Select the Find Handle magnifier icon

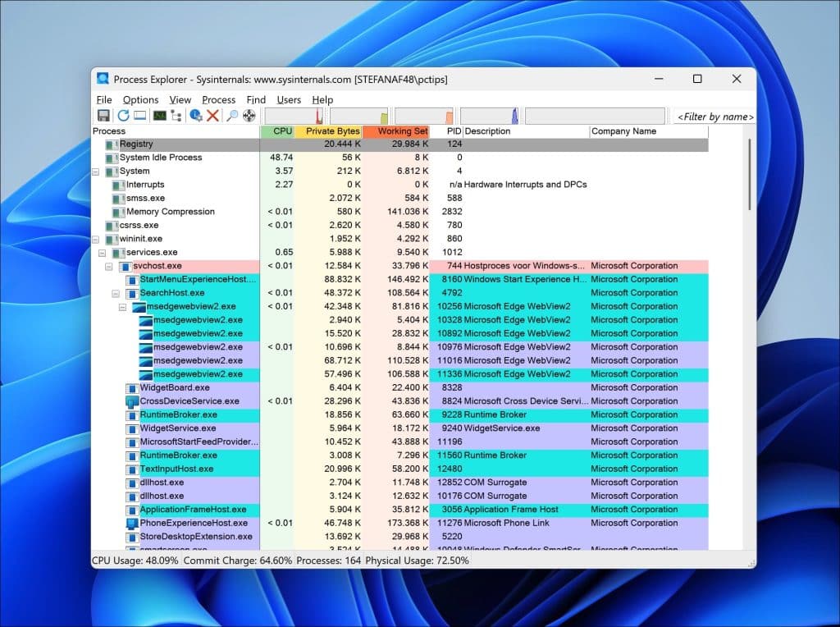231,116
